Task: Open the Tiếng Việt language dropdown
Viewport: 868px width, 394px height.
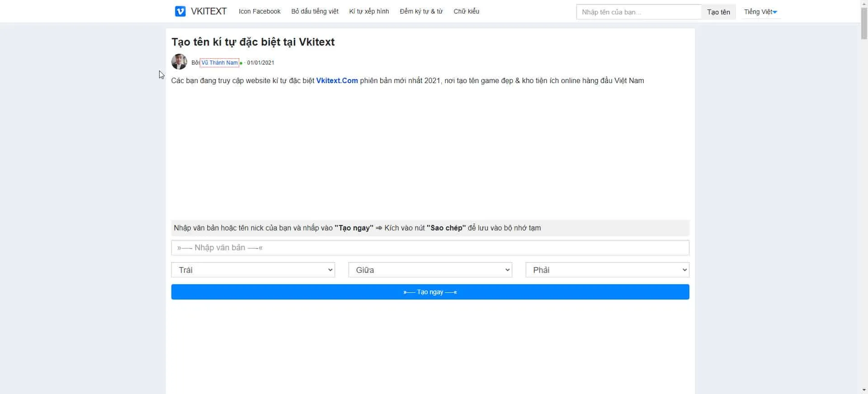Action: tap(760, 12)
